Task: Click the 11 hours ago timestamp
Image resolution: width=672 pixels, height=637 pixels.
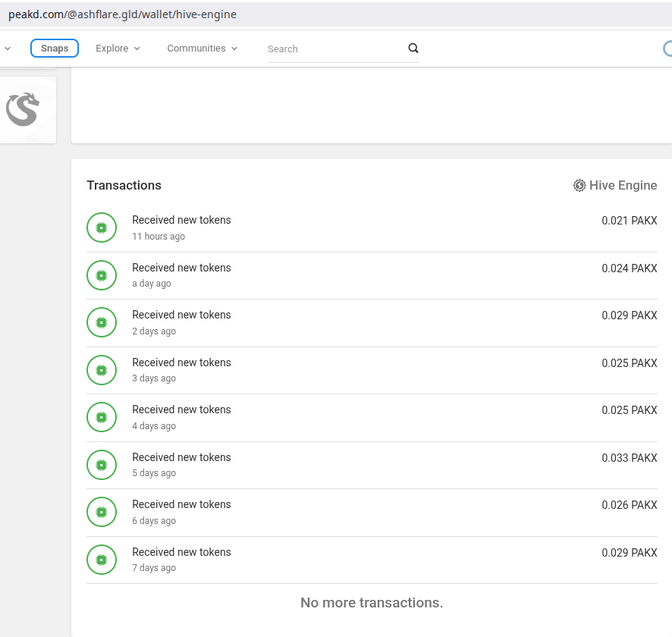Action: (159, 237)
